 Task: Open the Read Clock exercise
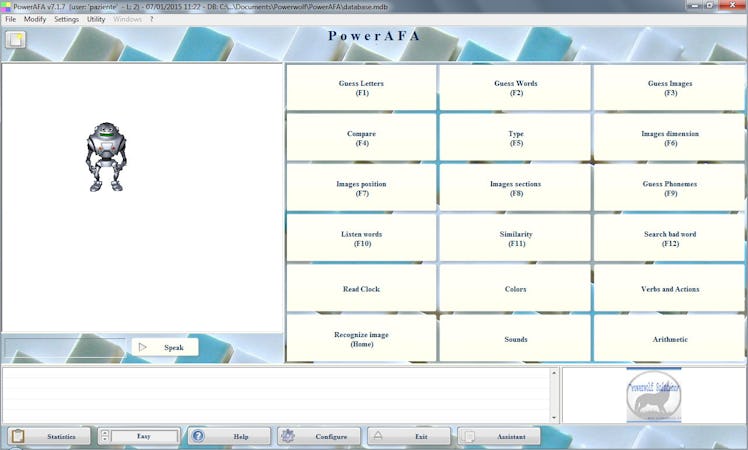361,289
